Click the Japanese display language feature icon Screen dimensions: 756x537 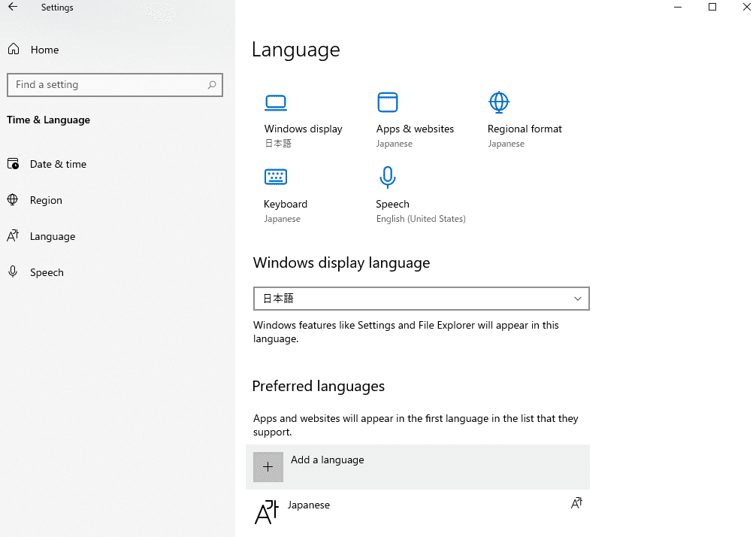[576, 503]
